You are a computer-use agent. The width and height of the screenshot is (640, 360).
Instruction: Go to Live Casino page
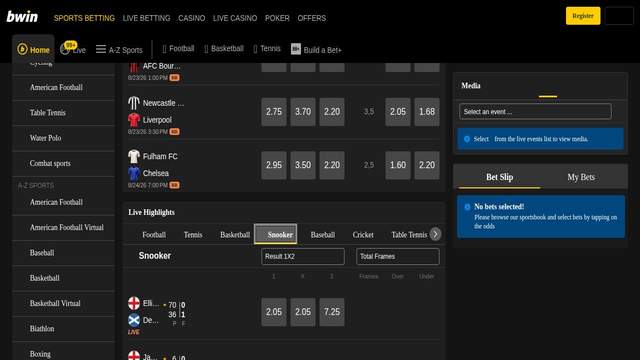pos(235,18)
